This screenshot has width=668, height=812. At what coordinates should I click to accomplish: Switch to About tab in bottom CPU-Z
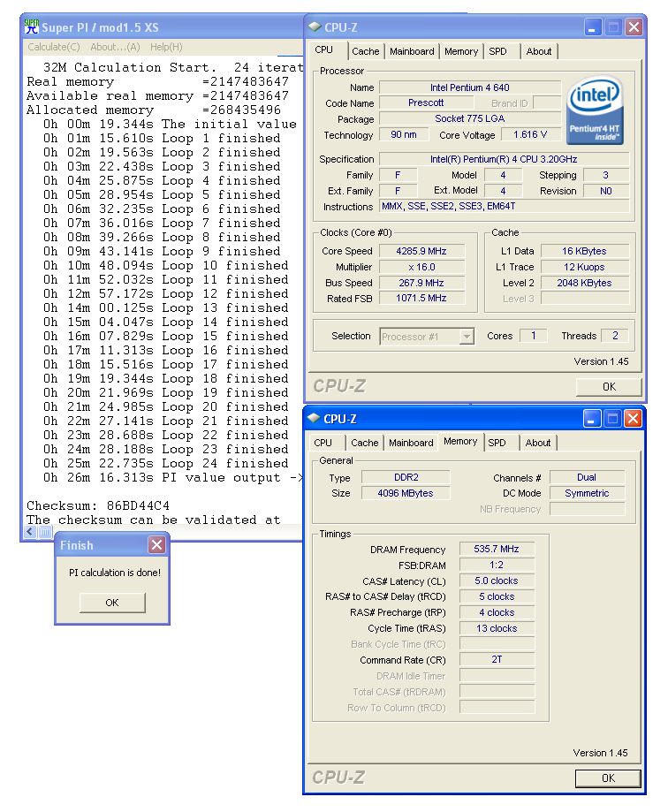[x=538, y=443]
